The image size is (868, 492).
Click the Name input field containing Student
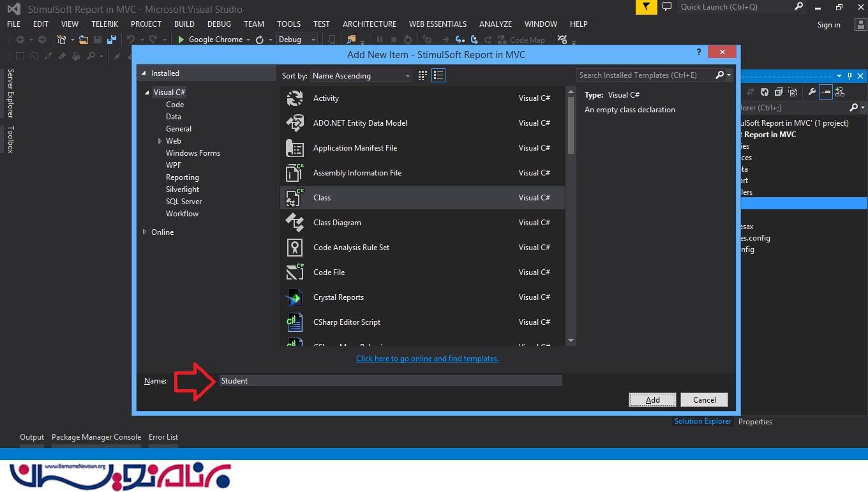coord(390,381)
